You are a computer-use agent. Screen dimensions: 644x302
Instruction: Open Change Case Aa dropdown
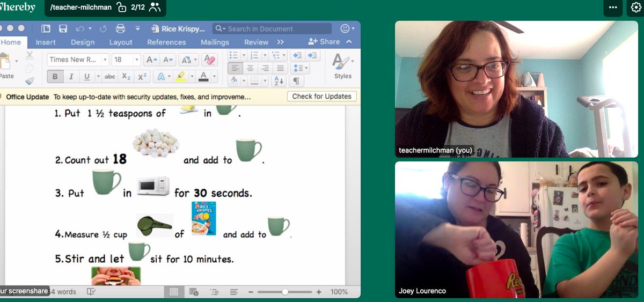coord(188,60)
